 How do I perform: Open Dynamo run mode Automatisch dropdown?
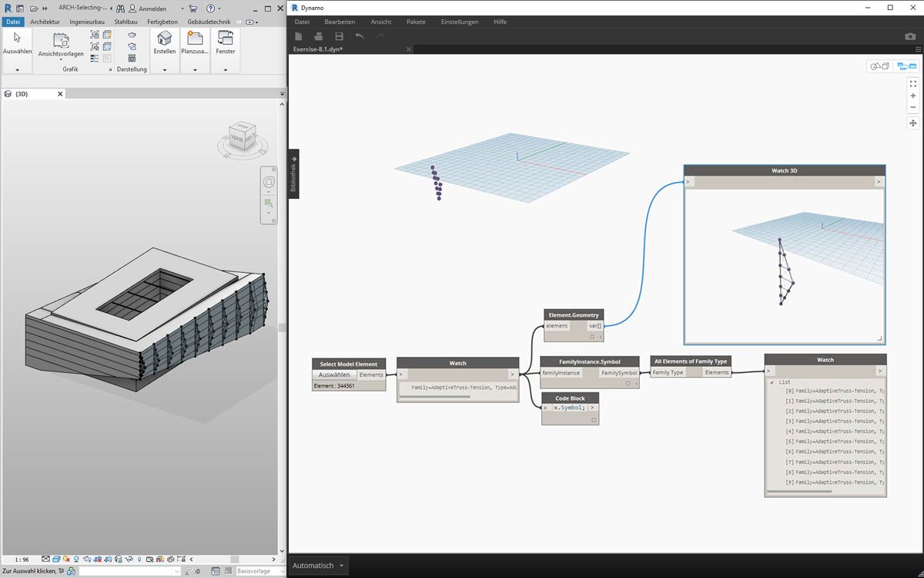point(318,566)
